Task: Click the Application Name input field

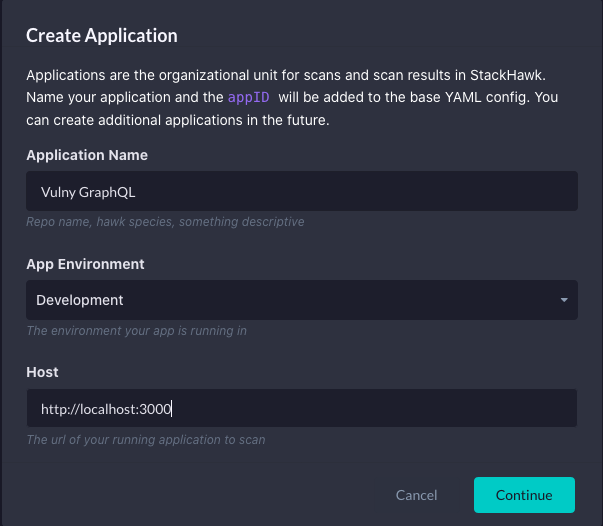Action: click(302, 191)
